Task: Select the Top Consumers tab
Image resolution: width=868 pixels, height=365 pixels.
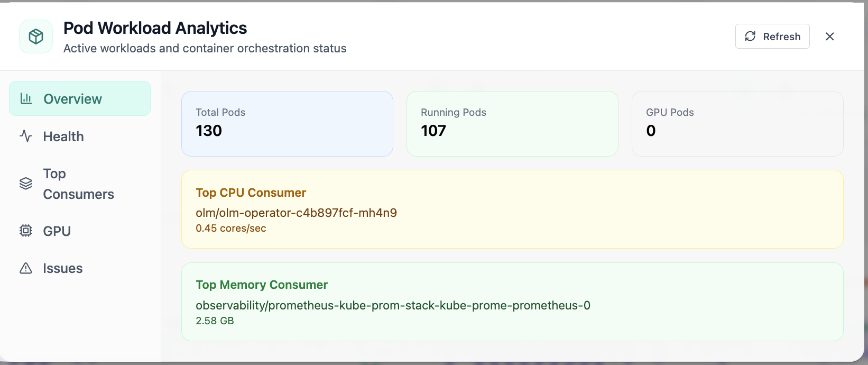Action: (80, 184)
